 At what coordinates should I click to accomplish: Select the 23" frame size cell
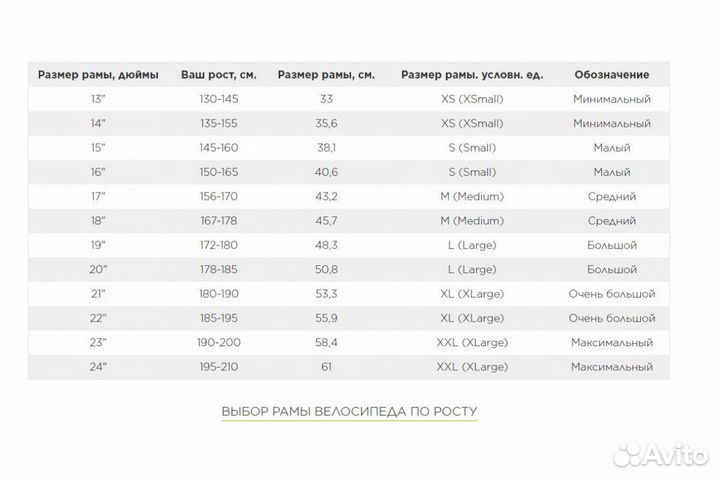98,343
